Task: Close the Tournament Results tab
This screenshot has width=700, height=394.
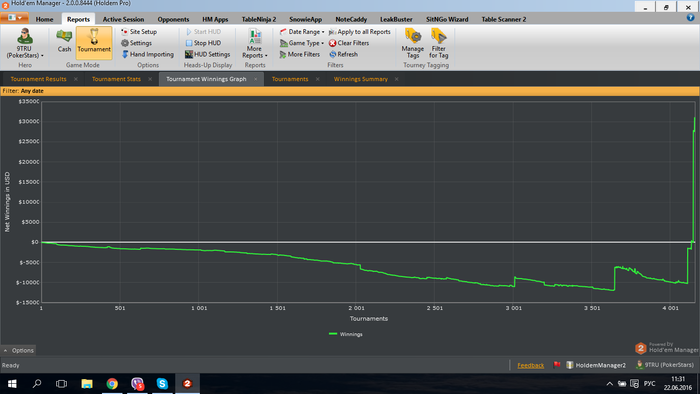Action: click(75, 79)
